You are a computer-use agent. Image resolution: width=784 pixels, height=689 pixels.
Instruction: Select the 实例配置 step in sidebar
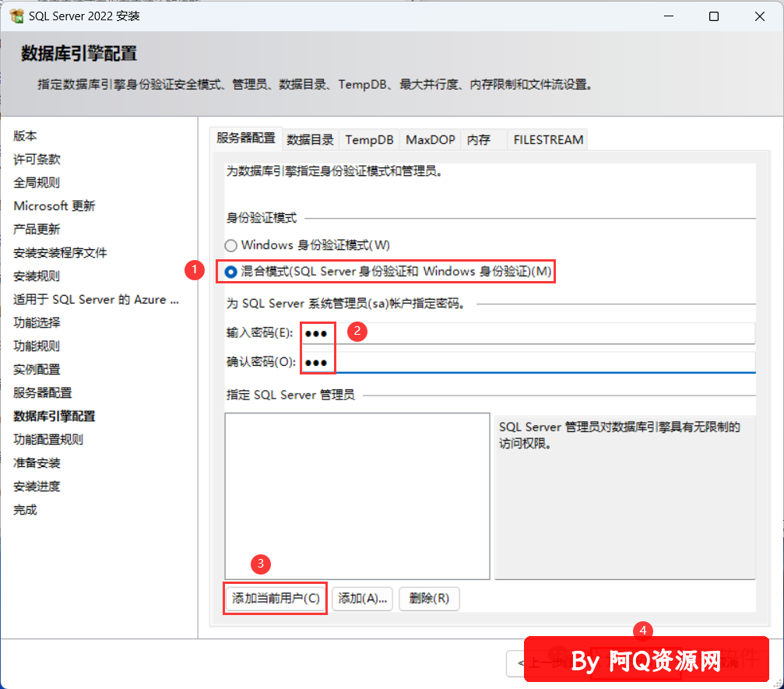tap(37, 370)
